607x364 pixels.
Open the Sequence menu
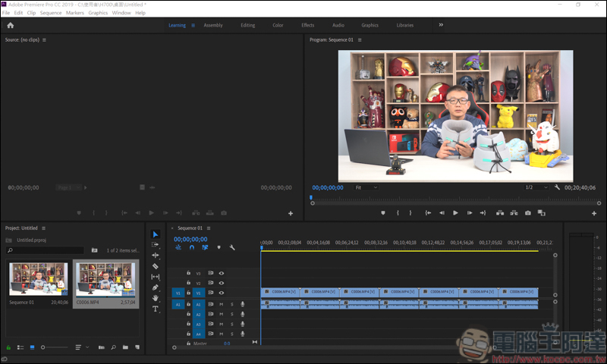[51, 13]
